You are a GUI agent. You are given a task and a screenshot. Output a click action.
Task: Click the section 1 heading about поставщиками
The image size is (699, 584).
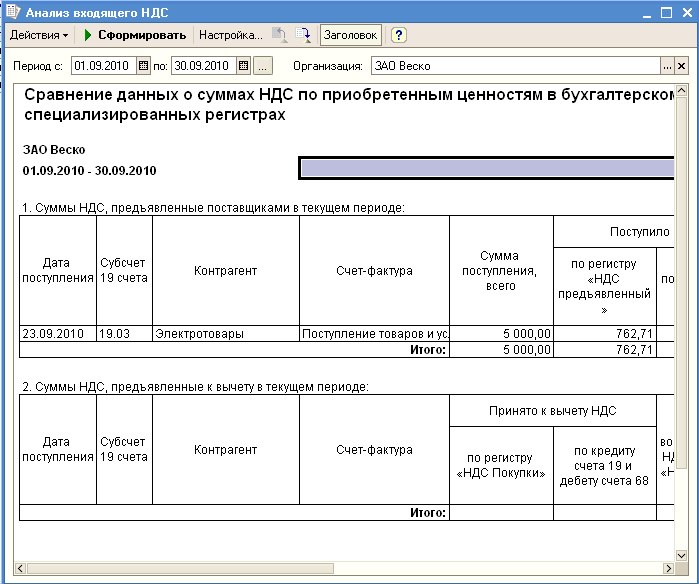click(214, 208)
